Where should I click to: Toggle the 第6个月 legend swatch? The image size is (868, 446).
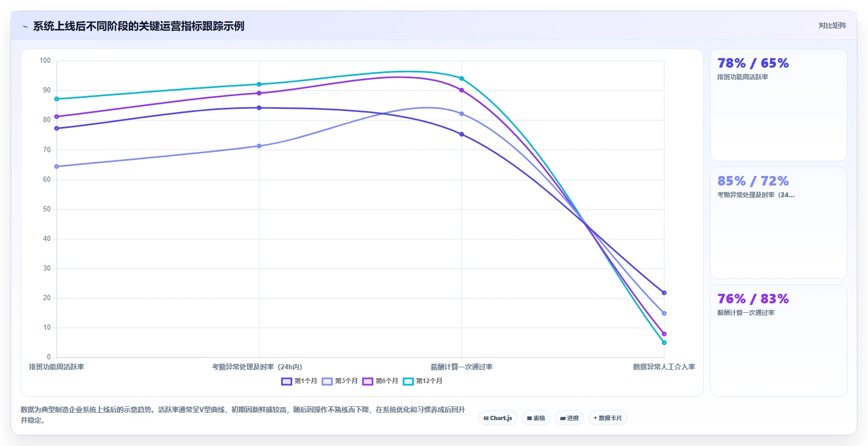(x=368, y=381)
